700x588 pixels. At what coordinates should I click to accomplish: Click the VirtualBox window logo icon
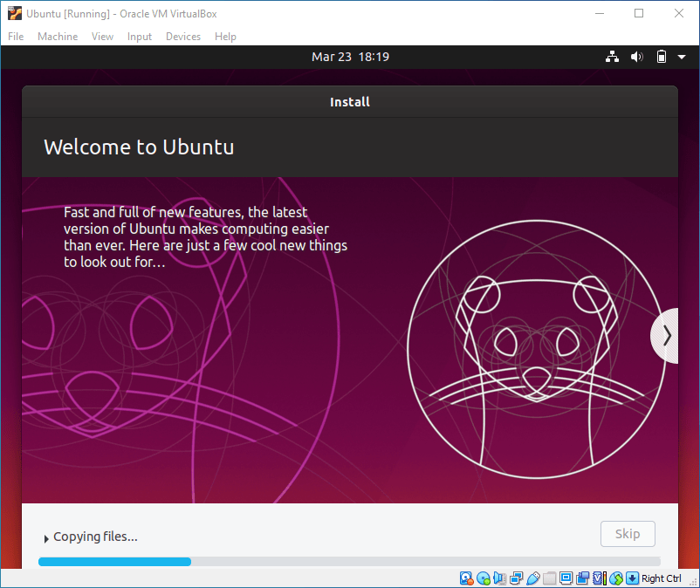click(14, 13)
